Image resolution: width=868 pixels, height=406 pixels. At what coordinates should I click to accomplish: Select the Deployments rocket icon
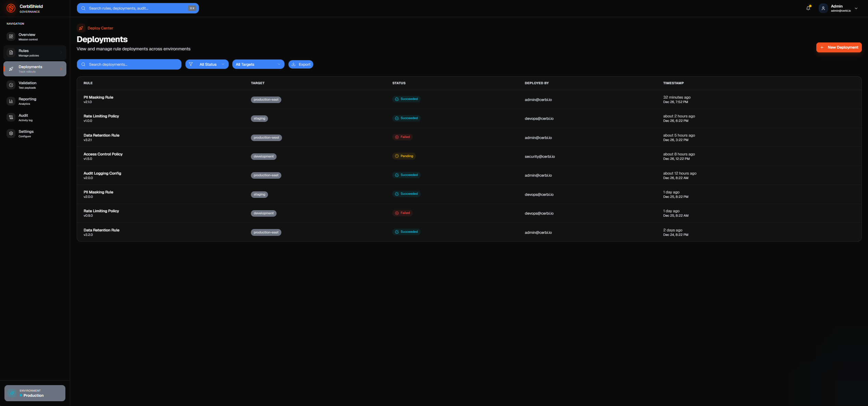tap(11, 68)
